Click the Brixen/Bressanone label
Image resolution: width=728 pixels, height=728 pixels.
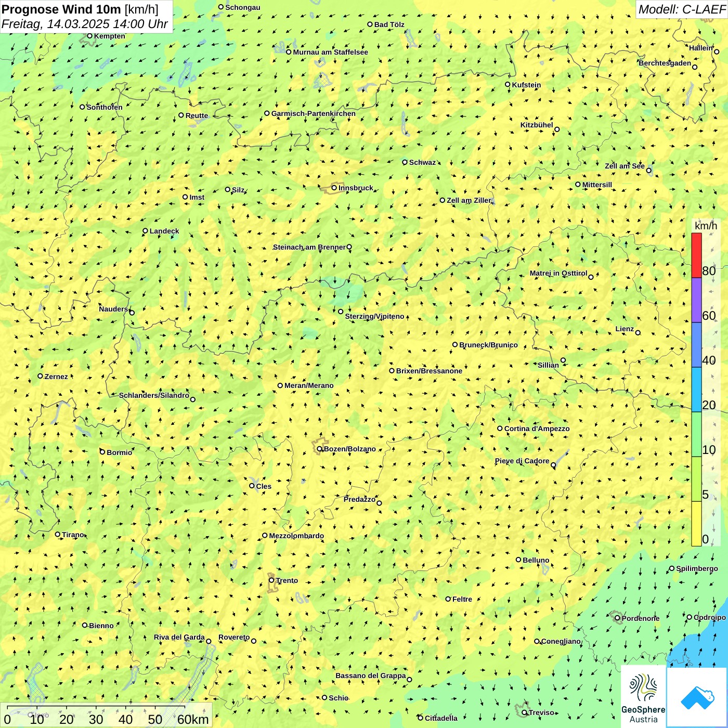coord(429,371)
